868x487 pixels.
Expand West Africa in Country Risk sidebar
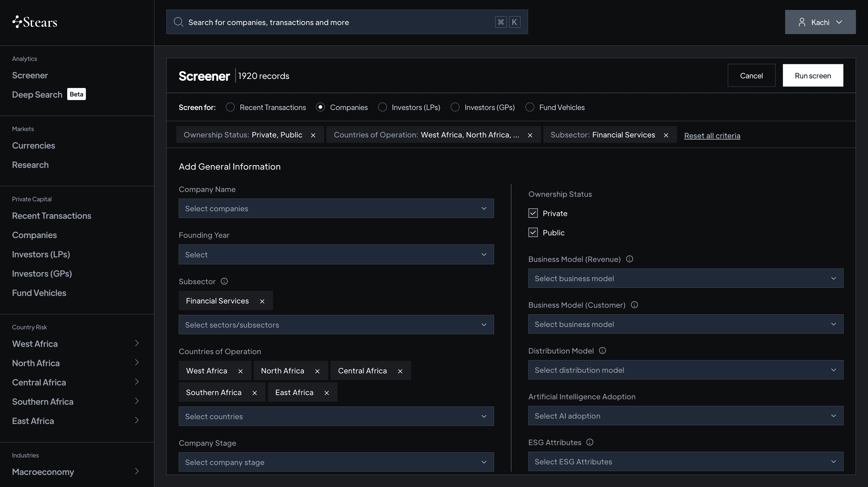pos(137,344)
